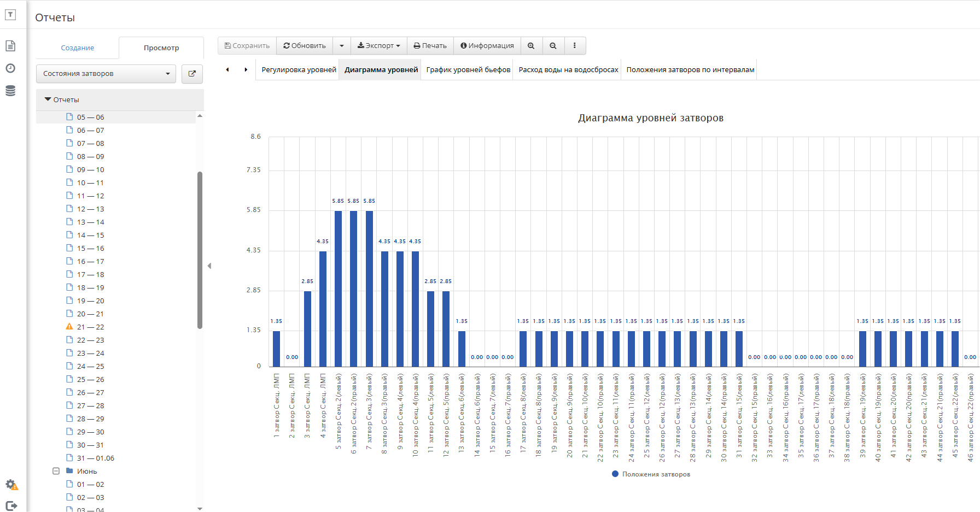Open report in new window icon
980x512 pixels.
point(192,74)
